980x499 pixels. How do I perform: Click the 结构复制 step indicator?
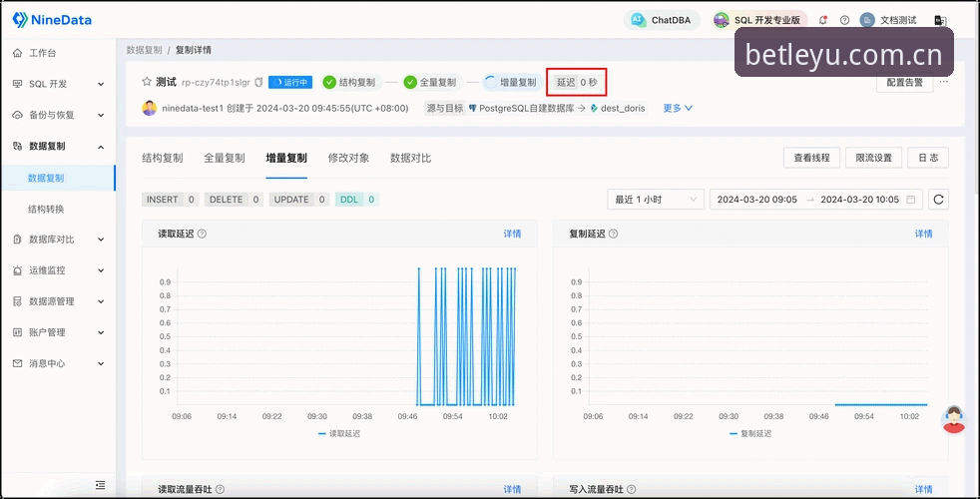(351, 82)
